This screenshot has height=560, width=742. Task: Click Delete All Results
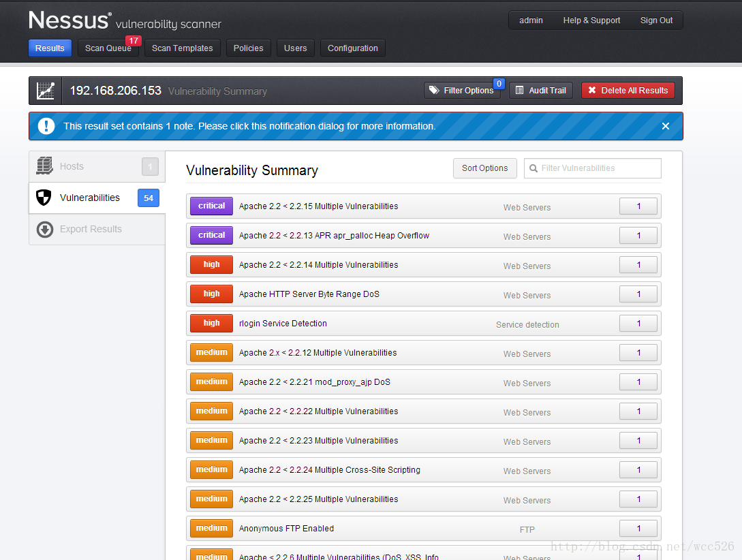click(x=628, y=91)
